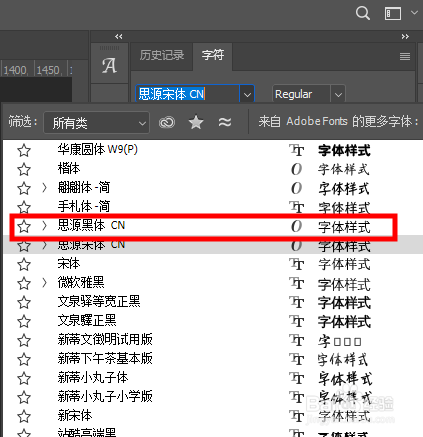The height and width of the screenshot is (437, 423).
Task: Expand panels with right double-arrow
Action: (x=405, y=36)
